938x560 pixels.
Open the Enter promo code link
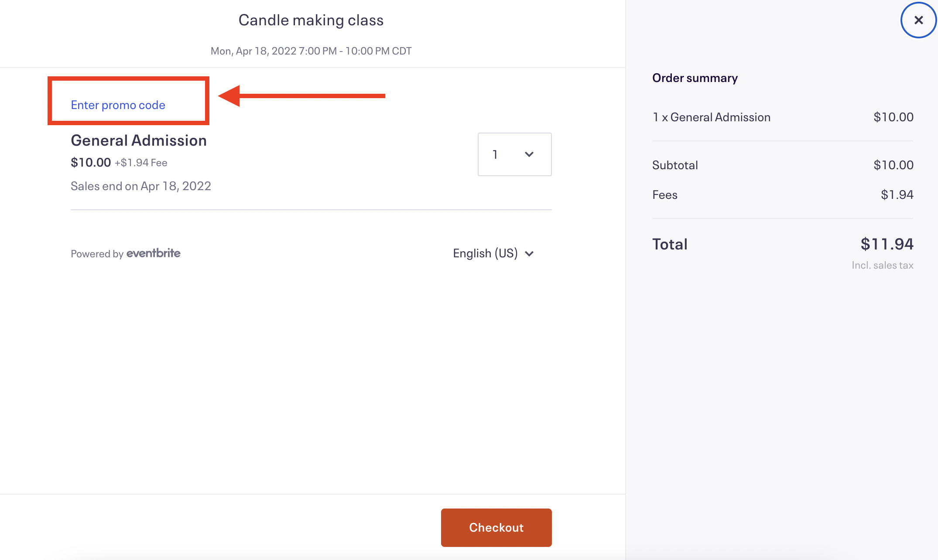[x=118, y=105]
